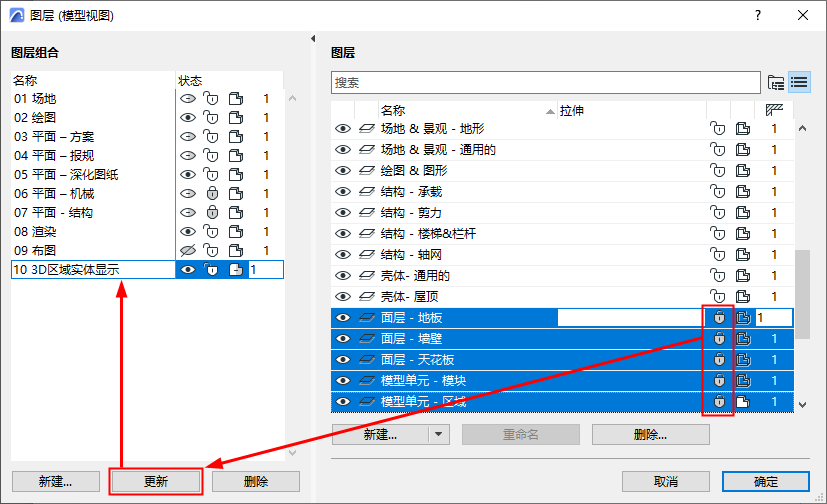This screenshot has width=827, height=504.
Task: Toggle visibility eye of 场地 & 景观 - 通用的
Action: pos(343,150)
